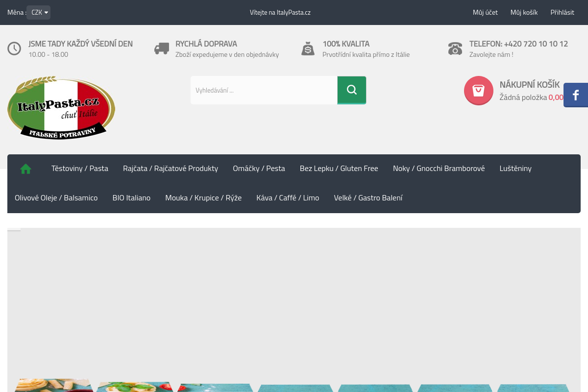Click the delivery truck icon
588x392 pixels.
pos(162,49)
